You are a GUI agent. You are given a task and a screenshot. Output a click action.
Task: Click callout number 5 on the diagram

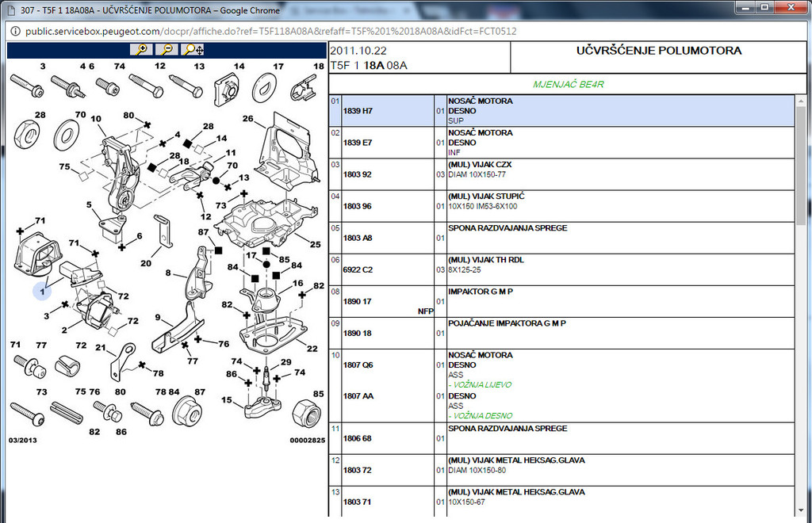pyautogui.click(x=89, y=205)
